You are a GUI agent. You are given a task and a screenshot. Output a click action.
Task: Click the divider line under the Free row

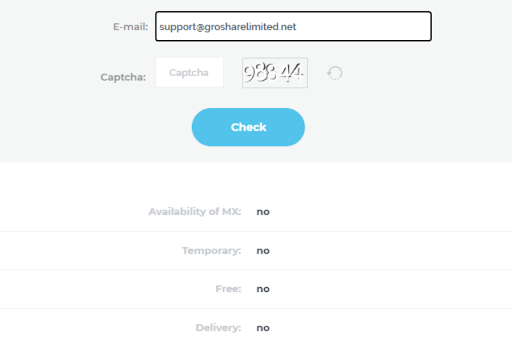point(256,308)
